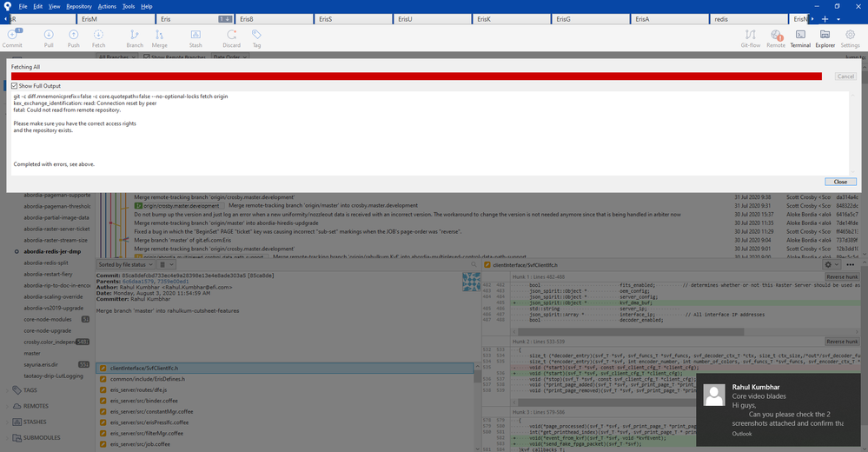Click the Merge toolbar icon
Image resolution: width=868 pixels, height=452 pixels.
pos(159,35)
